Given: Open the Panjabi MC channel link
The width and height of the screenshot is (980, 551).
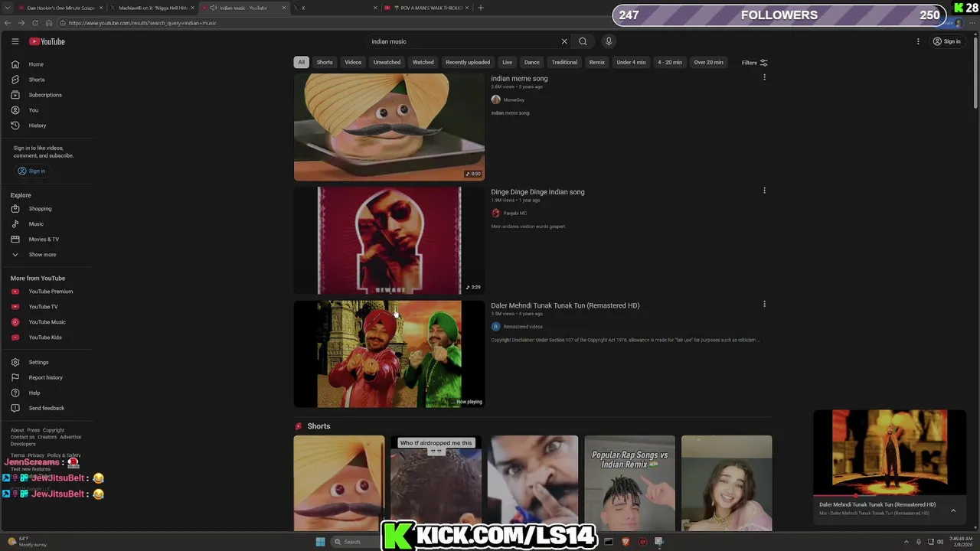Looking at the screenshot, I should pos(514,214).
